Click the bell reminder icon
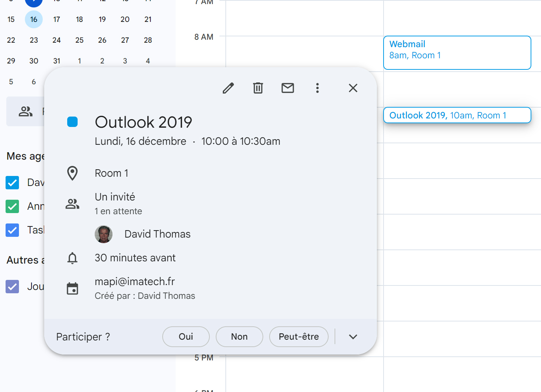The image size is (541, 392). pyautogui.click(x=72, y=258)
